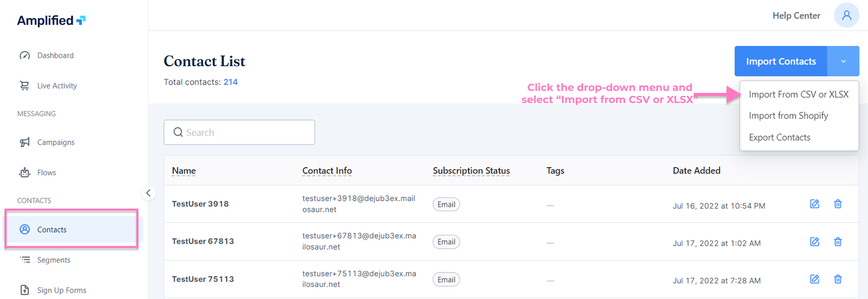
Task: Delete contact TestUser 67813
Action: [838, 241]
